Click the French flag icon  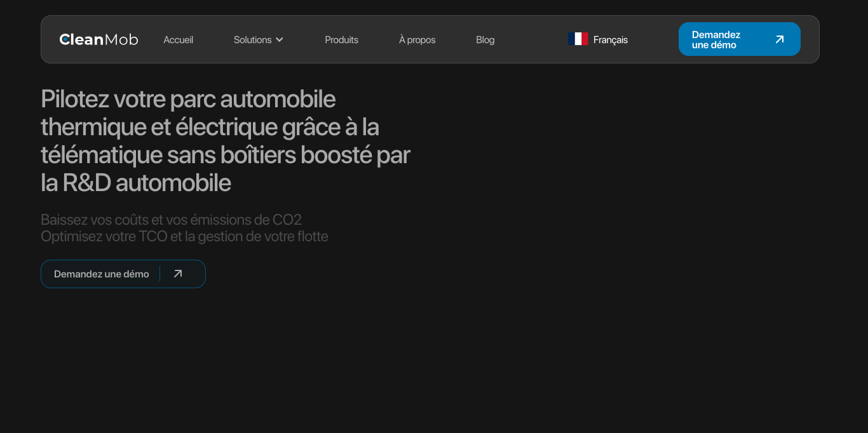(x=578, y=39)
